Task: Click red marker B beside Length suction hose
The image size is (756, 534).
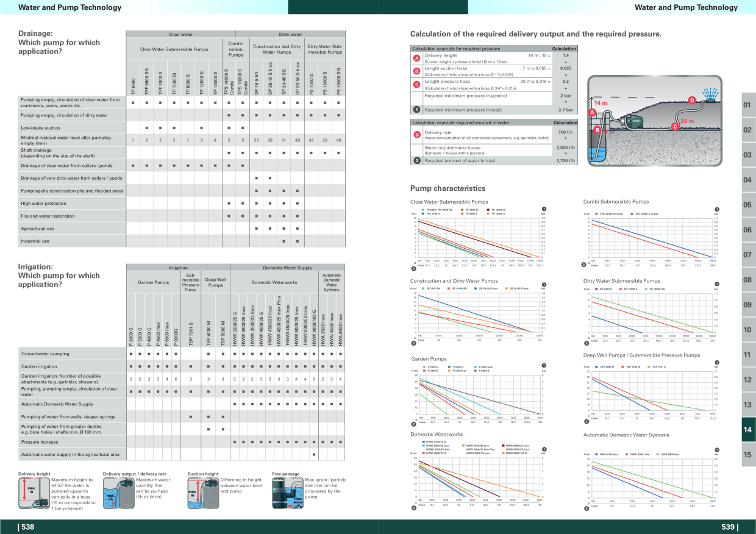Action: [416, 71]
